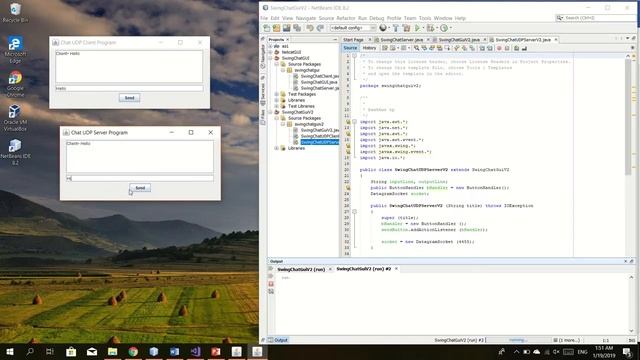Image resolution: width=640 pixels, height=360 pixels.
Task: Click the Redo toolbar icon
Action: click(320, 28)
